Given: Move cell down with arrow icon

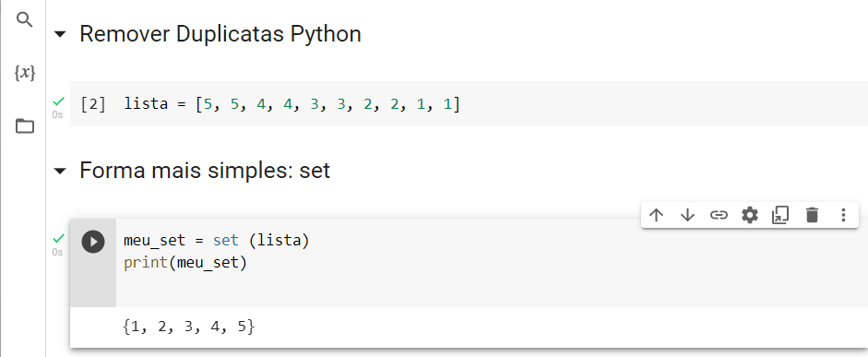Looking at the screenshot, I should pyautogui.click(x=687, y=215).
